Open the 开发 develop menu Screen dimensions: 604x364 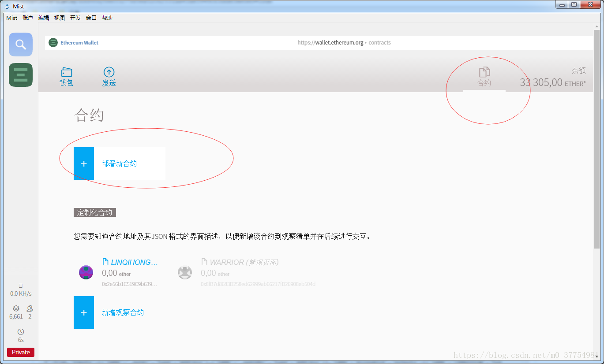coord(75,18)
